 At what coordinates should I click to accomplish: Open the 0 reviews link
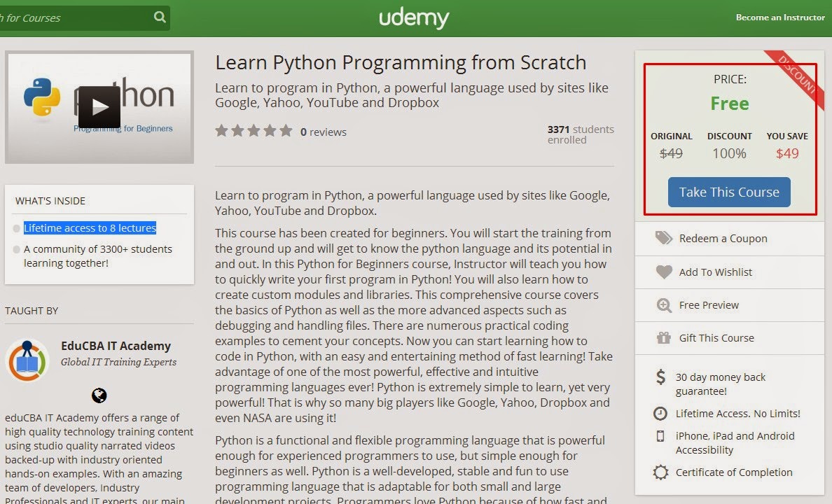323,132
